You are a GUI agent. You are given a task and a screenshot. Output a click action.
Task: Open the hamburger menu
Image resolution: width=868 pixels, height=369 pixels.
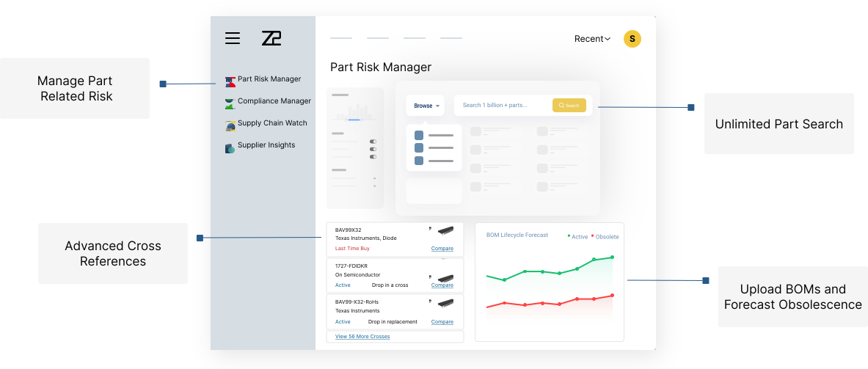pos(233,38)
